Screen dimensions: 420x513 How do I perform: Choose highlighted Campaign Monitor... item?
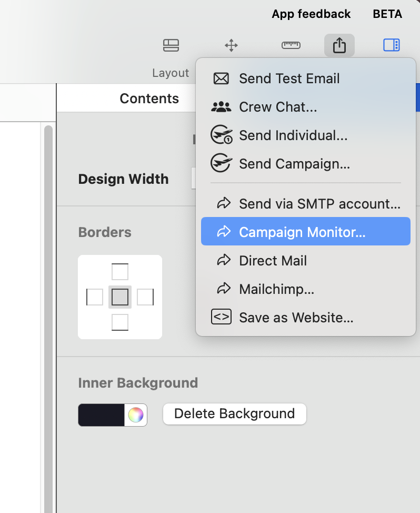click(306, 231)
